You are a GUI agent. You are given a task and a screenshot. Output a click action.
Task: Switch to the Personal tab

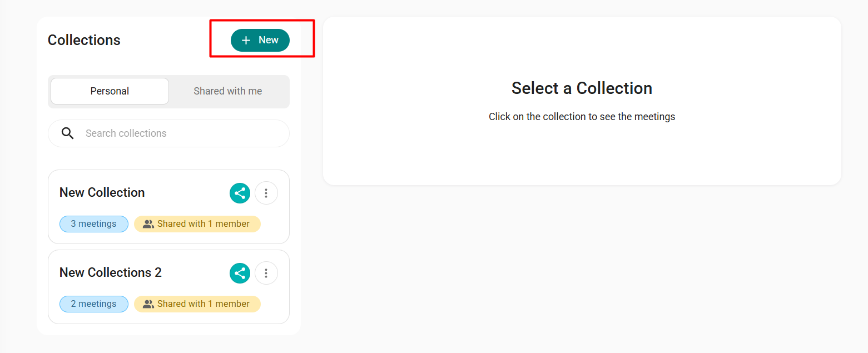tap(110, 91)
